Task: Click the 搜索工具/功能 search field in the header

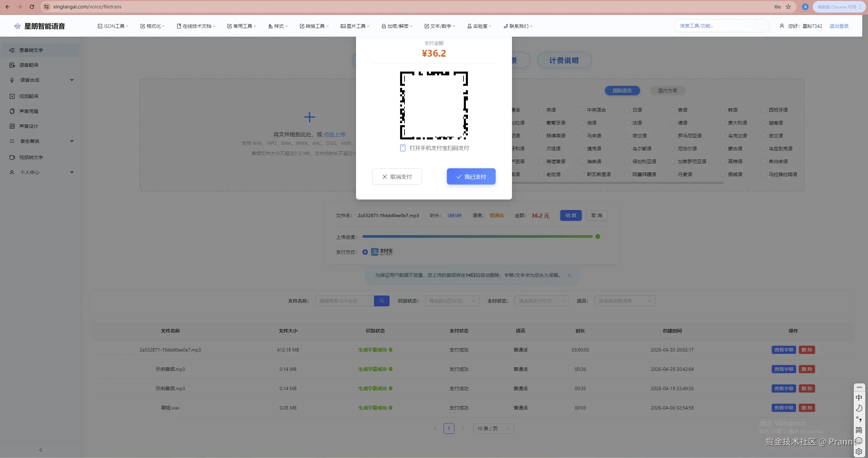Action: pyautogui.click(x=722, y=26)
